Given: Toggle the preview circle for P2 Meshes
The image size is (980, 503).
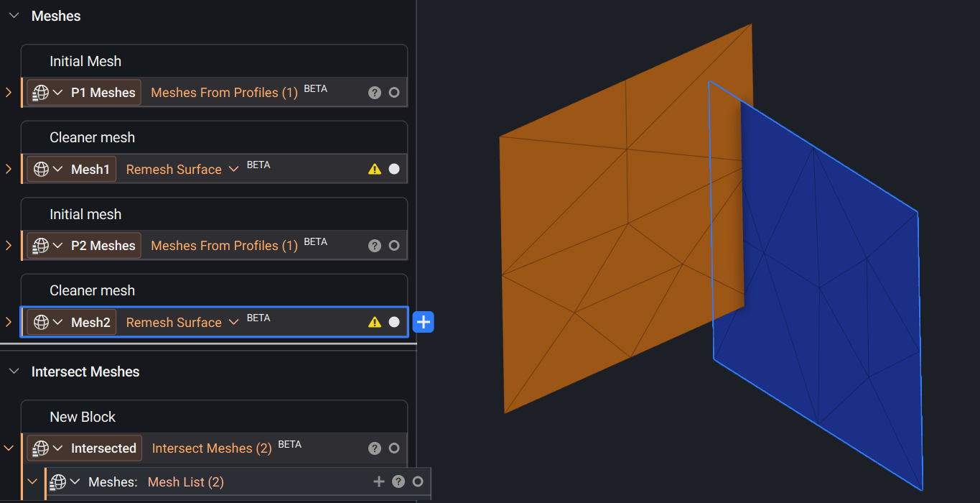Looking at the screenshot, I should pyautogui.click(x=394, y=246).
